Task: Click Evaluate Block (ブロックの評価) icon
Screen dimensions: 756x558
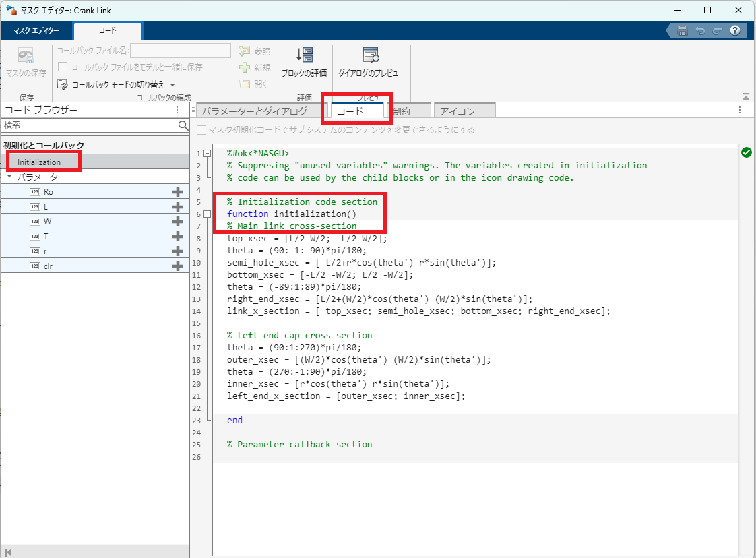Action: point(305,55)
